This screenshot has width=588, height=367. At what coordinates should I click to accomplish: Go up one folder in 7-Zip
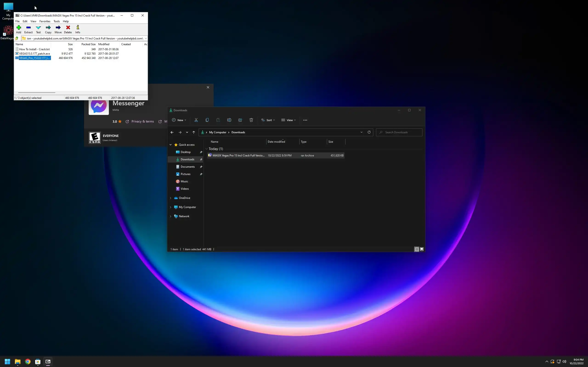17,38
